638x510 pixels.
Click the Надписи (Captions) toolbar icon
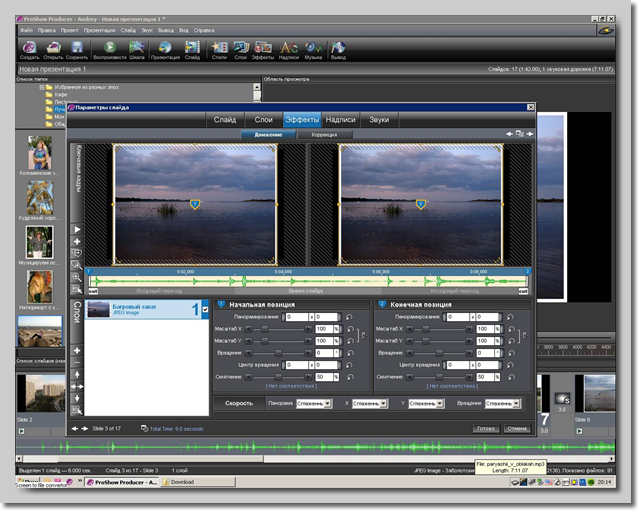click(288, 50)
